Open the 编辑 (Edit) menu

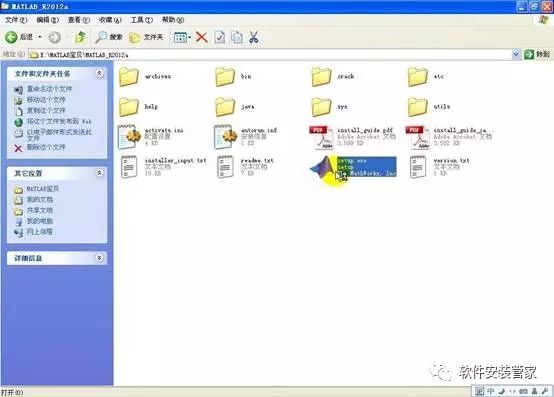coord(47,20)
